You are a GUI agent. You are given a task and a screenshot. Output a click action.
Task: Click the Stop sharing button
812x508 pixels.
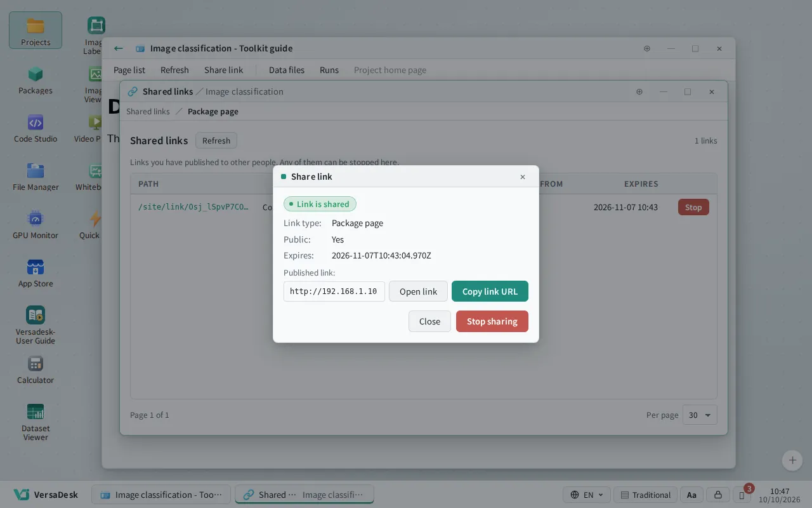tap(492, 321)
